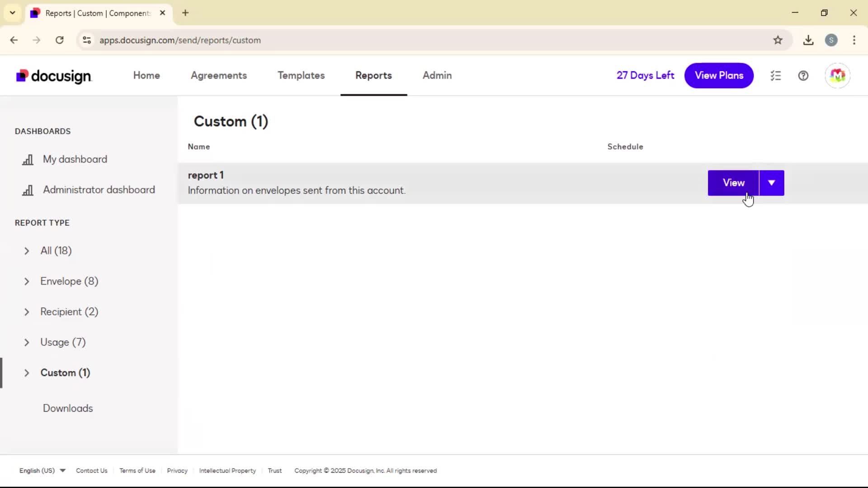Select Usage (7) reports
Image resolution: width=868 pixels, height=488 pixels.
pyautogui.click(x=63, y=343)
